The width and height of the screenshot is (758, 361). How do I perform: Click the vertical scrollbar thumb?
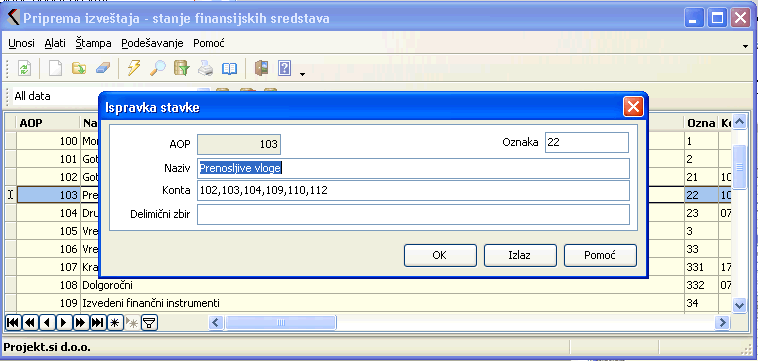pyautogui.click(x=740, y=167)
